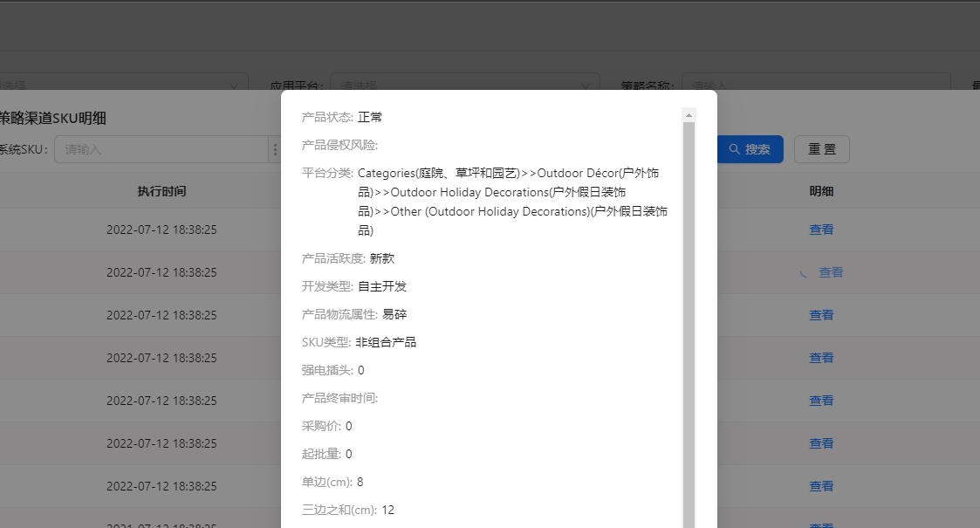Click the detail popup's vertical scrollbar thumb
Screen dimensions: 980x528
point(689,325)
